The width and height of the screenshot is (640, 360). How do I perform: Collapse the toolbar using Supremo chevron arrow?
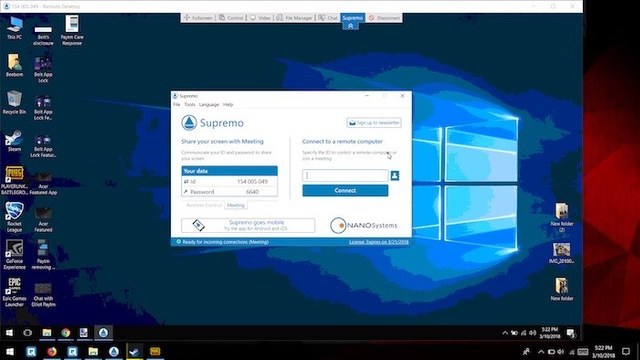350,26
